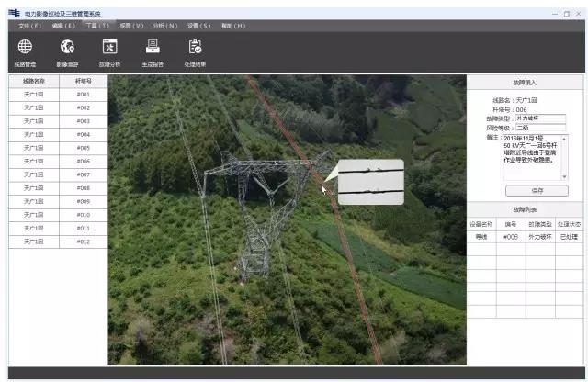Click the 故障类型 input field

[540, 118]
